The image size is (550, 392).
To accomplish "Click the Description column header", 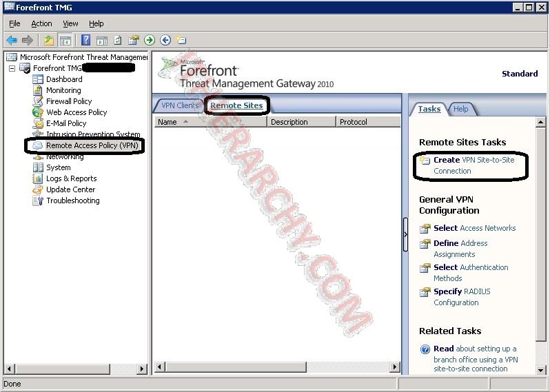I will [x=301, y=122].
